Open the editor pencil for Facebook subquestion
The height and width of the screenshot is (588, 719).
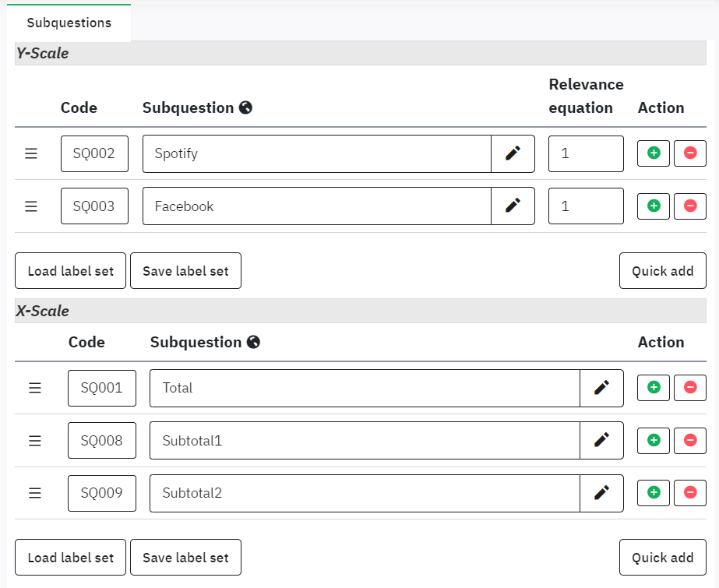point(513,206)
